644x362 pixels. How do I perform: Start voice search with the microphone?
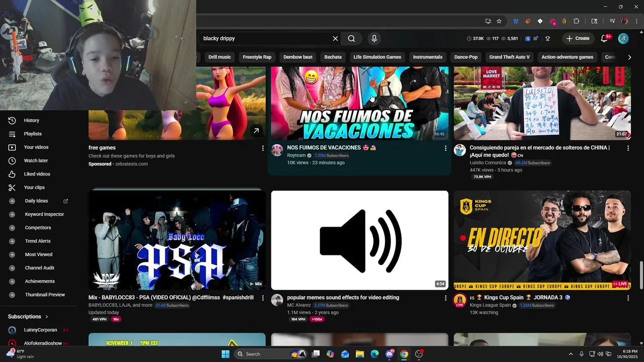(374, 38)
